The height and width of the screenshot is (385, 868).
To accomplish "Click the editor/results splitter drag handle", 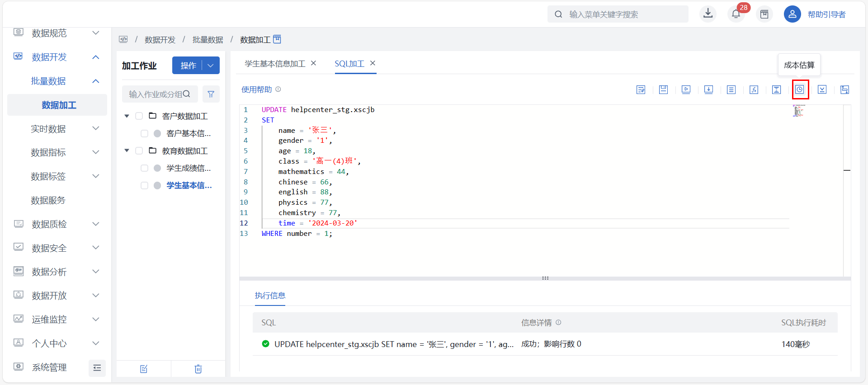I will point(545,278).
